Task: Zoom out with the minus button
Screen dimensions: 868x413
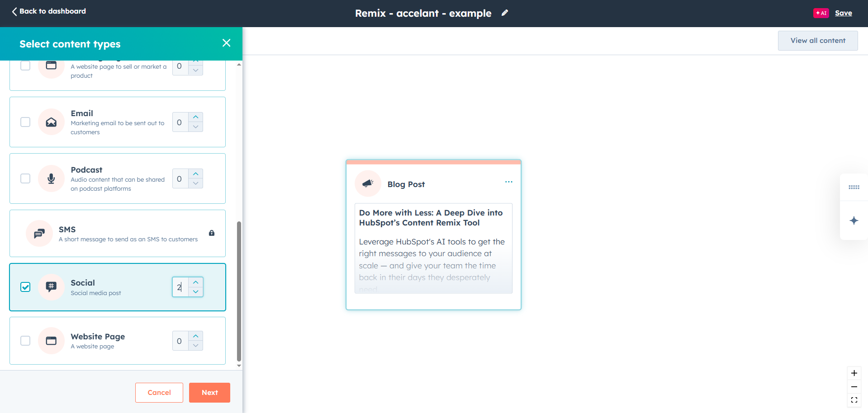Action: (x=854, y=387)
